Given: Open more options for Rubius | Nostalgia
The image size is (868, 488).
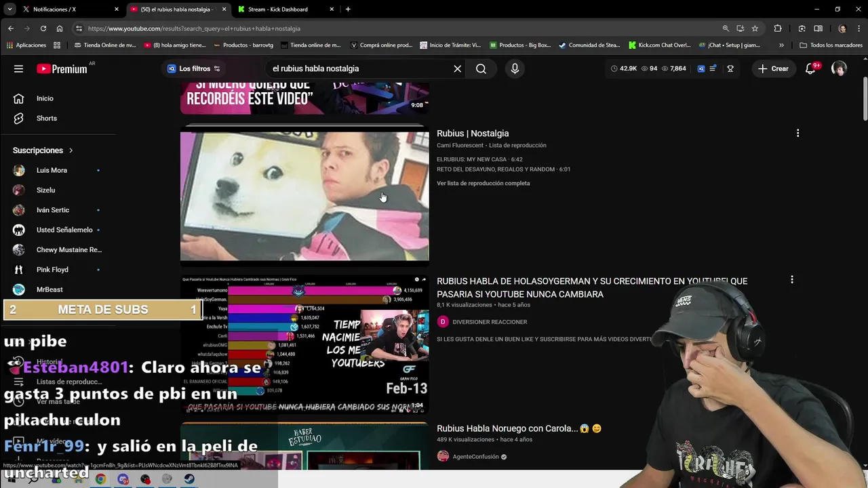Looking at the screenshot, I should point(797,134).
